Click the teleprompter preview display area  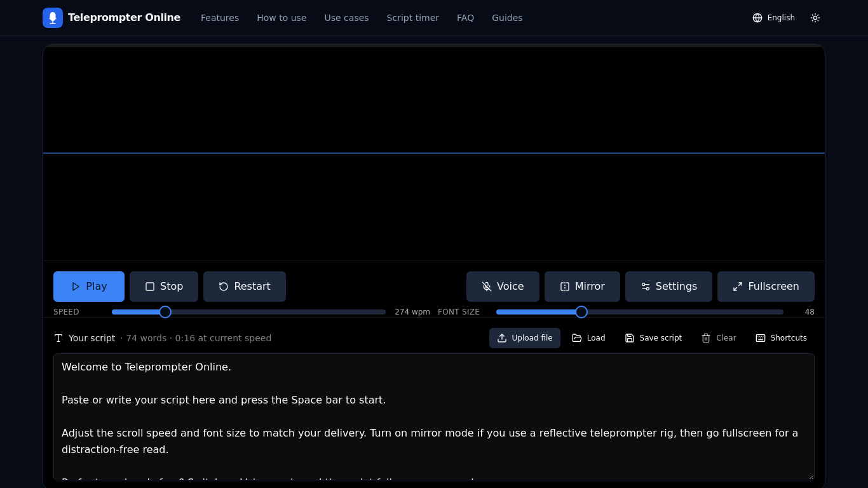click(434, 153)
